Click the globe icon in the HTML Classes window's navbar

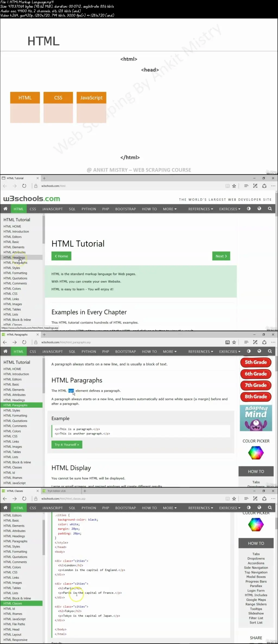click(259, 507)
